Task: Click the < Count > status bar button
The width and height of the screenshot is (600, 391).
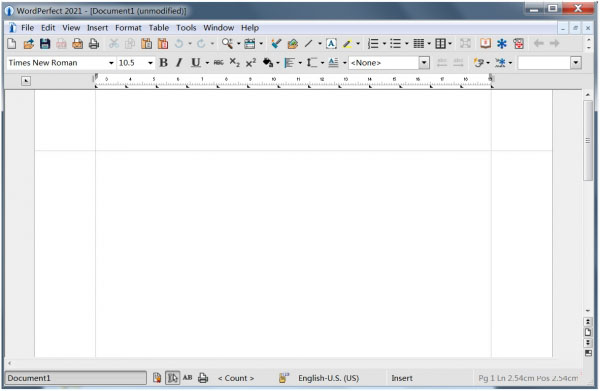Action: (236, 378)
